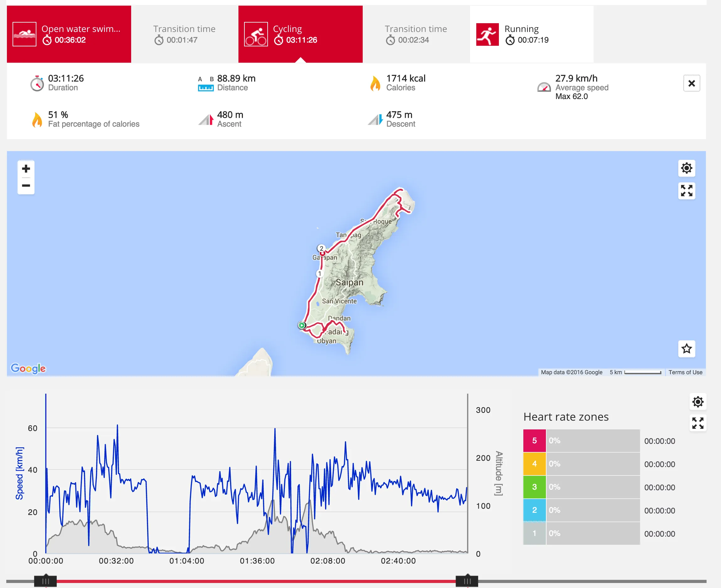Open second Transition time 00:02:34 segment
The width and height of the screenshot is (721, 588).
416,34
